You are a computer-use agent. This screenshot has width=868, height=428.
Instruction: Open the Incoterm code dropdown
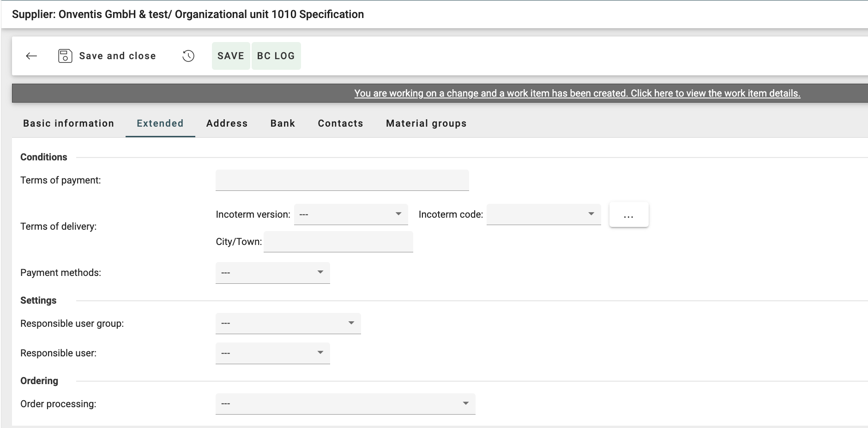pos(543,214)
